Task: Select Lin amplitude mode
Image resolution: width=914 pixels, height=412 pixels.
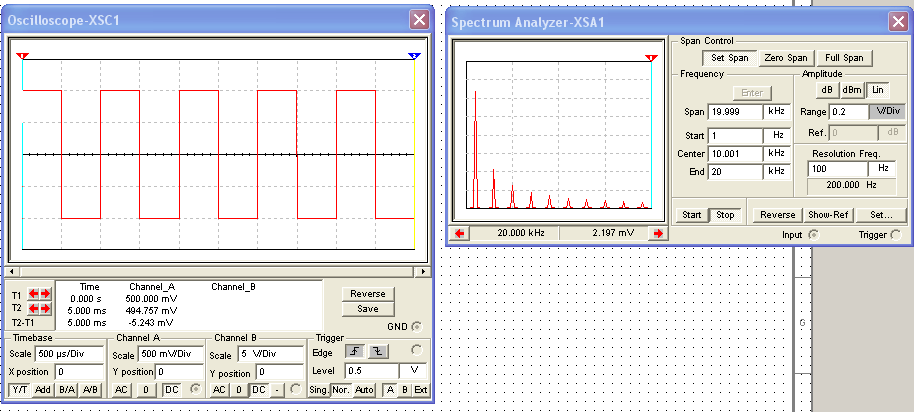Action: point(878,90)
